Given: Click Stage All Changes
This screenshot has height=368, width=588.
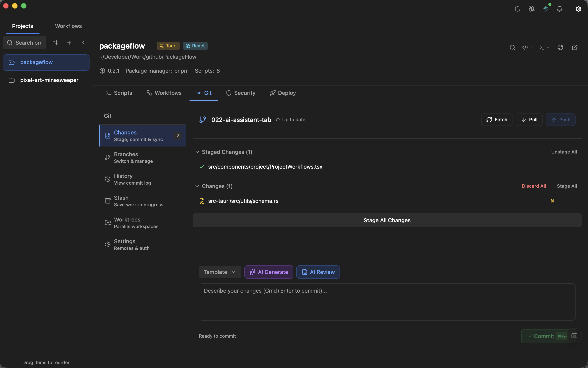Looking at the screenshot, I should (387, 220).
